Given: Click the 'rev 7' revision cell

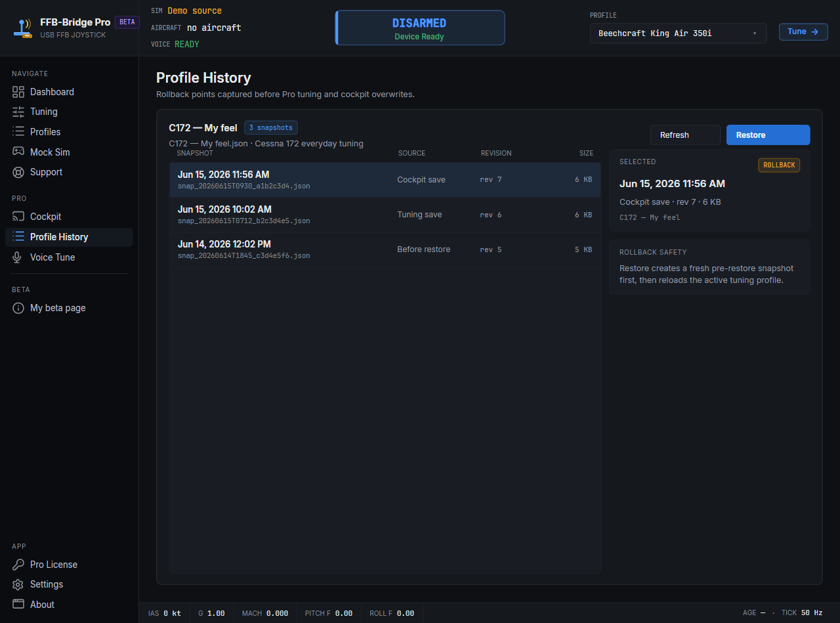Looking at the screenshot, I should click(491, 180).
